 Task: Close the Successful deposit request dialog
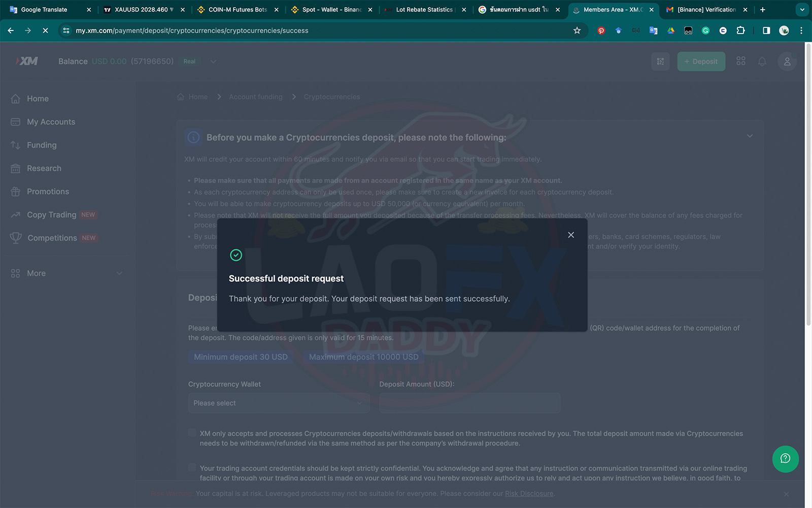coord(571,235)
